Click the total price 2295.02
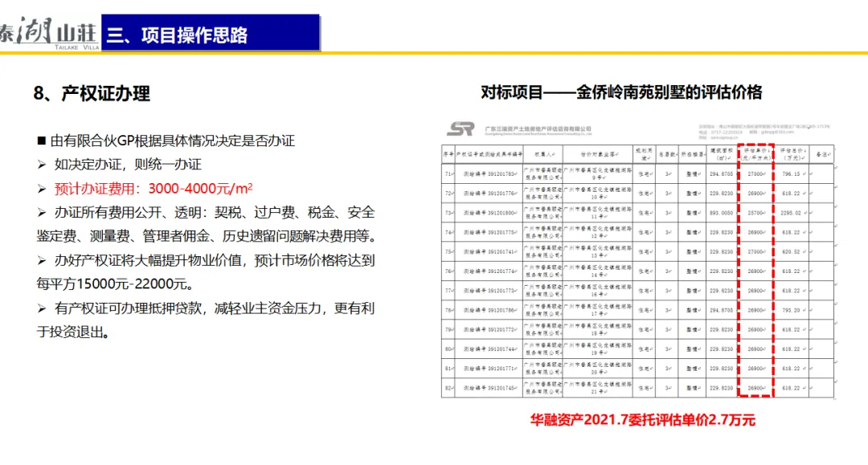Viewport: 868px width, 465px height. 791,213
